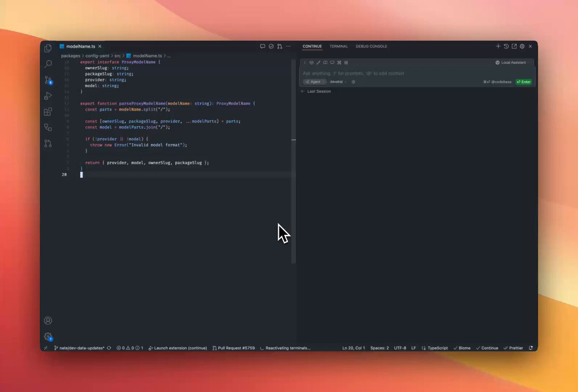This screenshot has height=392, width=578.
Task: Open the Extensions view
Action: [x=48, y=112]
